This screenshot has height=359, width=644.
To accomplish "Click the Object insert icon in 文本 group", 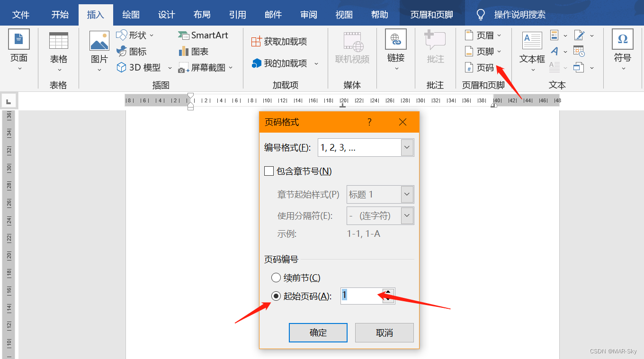I will [579, 68].
